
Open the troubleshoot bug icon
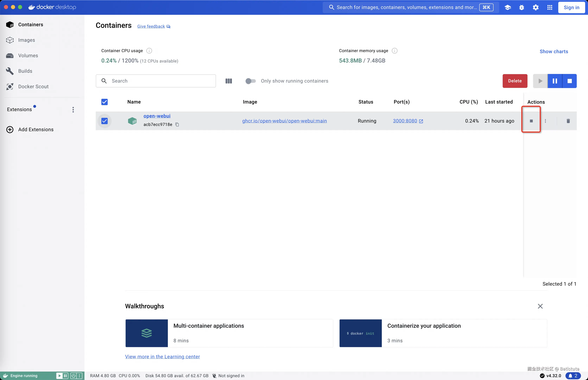[x=522, y=7]
